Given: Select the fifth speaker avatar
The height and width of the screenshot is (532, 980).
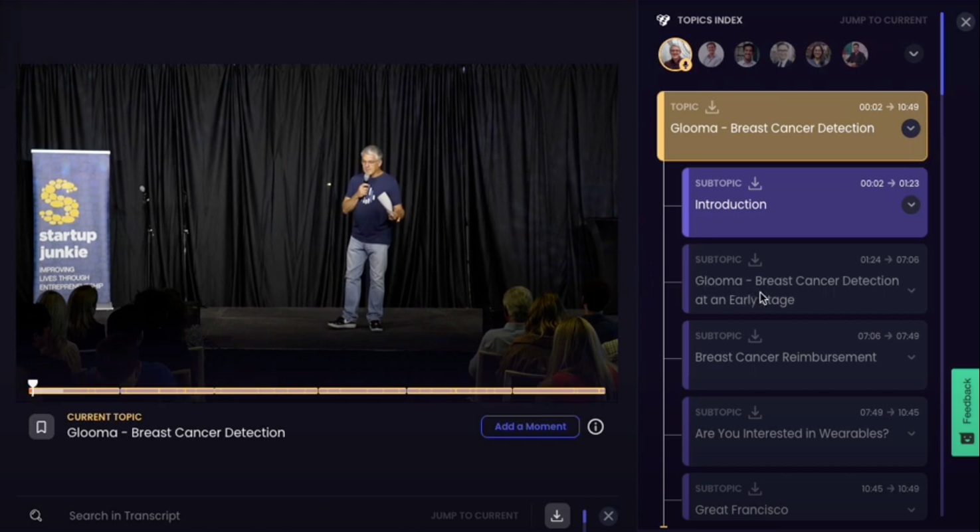Looking at the screenshot, I should point(819,54).
